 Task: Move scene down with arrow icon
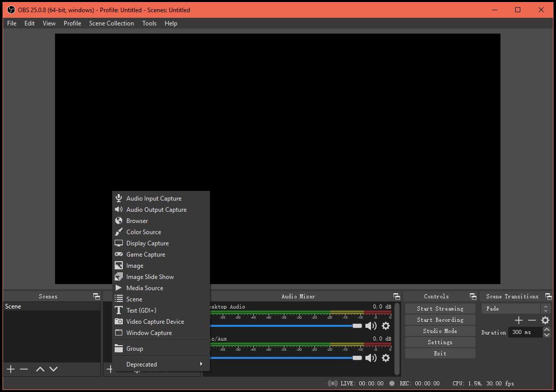pos(54,369)
